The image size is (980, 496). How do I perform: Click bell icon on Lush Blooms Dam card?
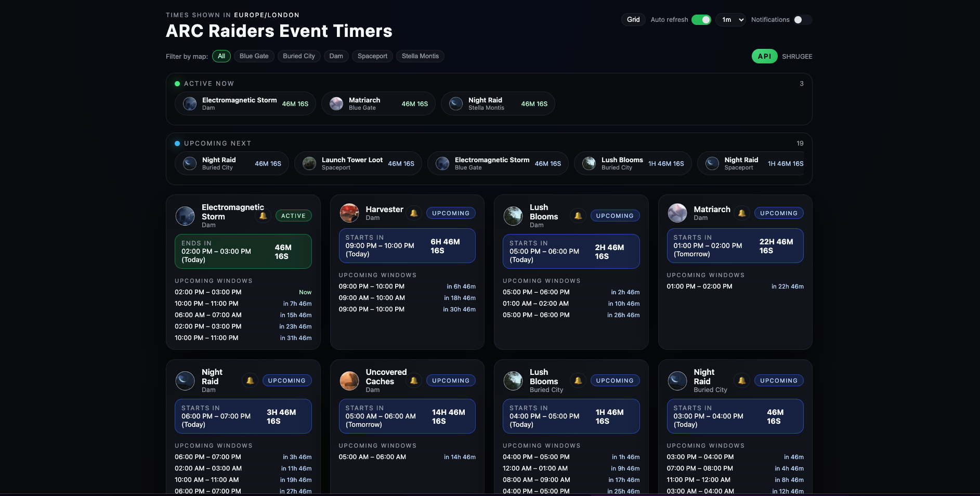coord(578,216)
